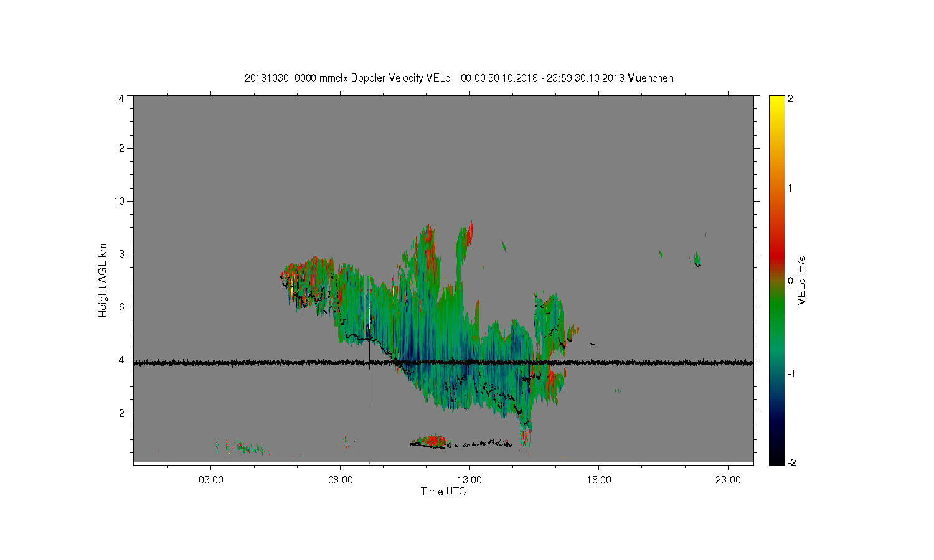
Task: Click the colorbar tick label 1
Action: [791, 189]
